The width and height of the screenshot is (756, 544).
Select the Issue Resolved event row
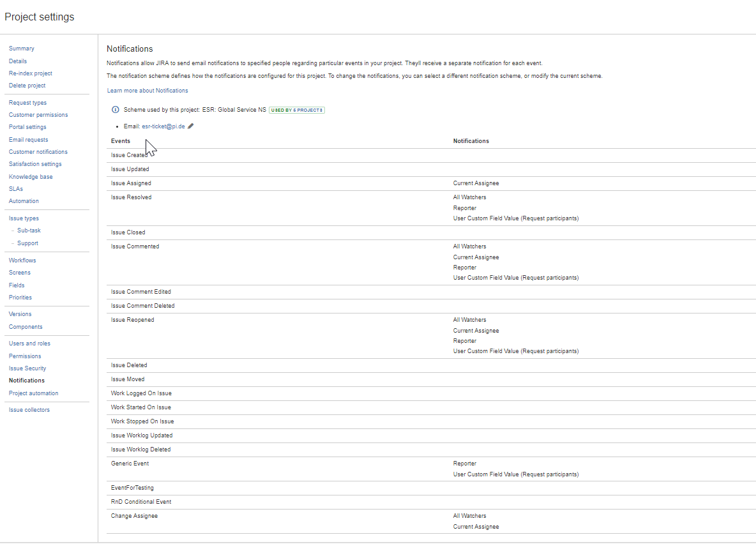pos(431,208)
